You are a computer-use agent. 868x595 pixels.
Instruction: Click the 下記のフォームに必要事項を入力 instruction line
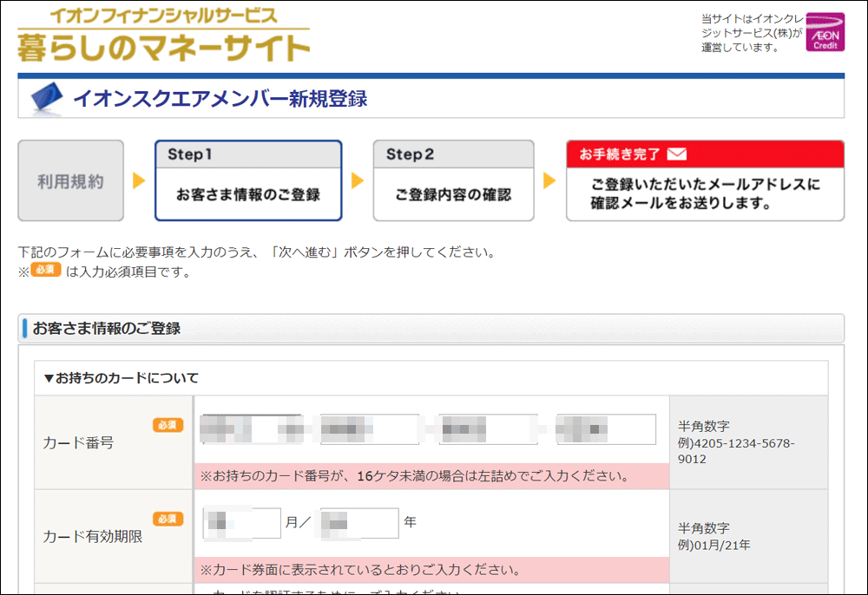[x=257, y=252]
